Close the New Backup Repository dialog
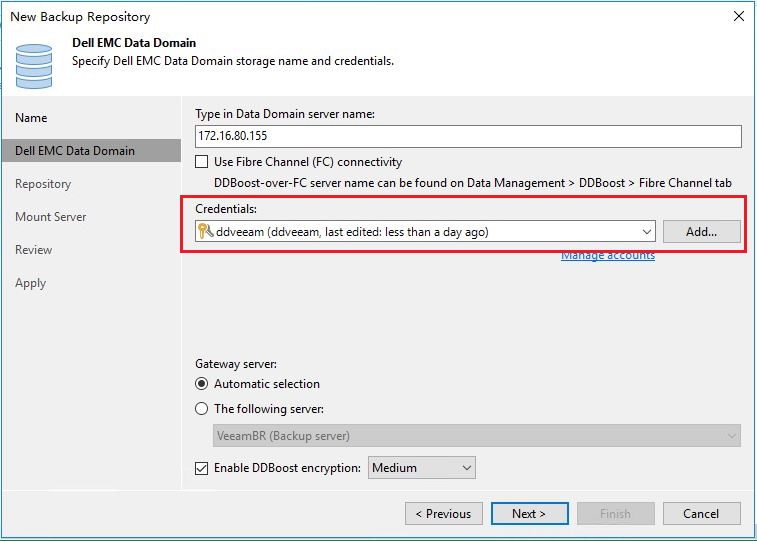Image resolution: width=757 pixels, height=541 pixels. (738, 16)
